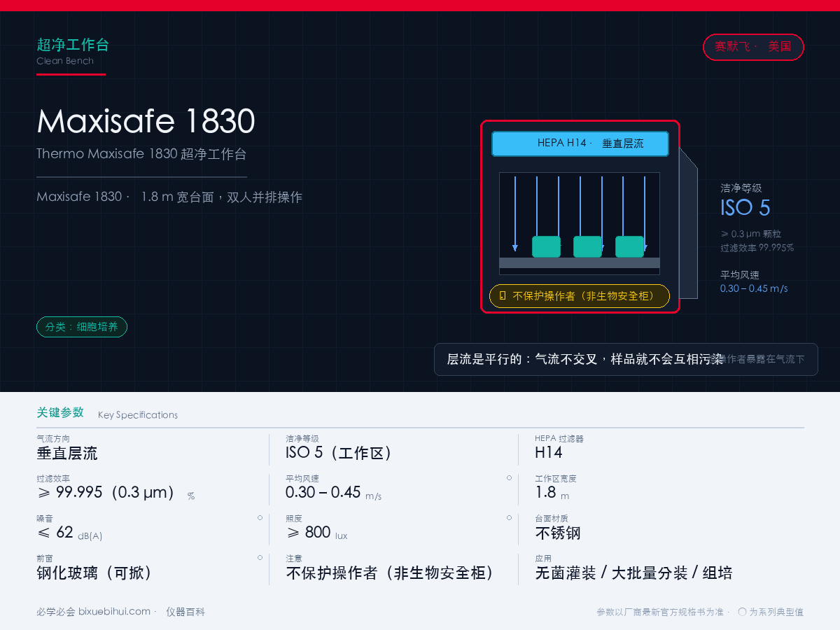840x630 pixels.
Task: Click the circle symbol before 为系列典型值 in the footer
Action: pyautogui.click(x=742, y=612)
